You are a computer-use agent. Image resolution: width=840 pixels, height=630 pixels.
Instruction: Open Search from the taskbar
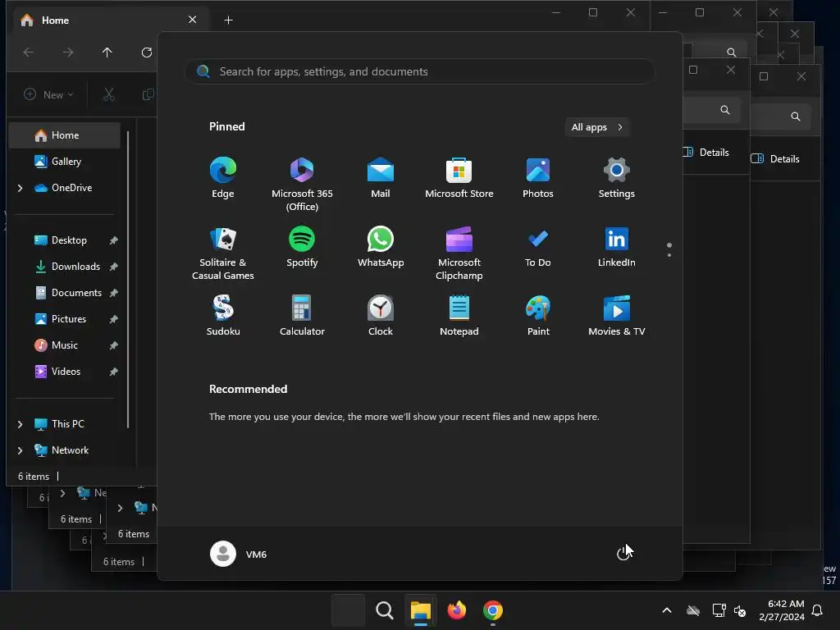(x=384, y=610)
